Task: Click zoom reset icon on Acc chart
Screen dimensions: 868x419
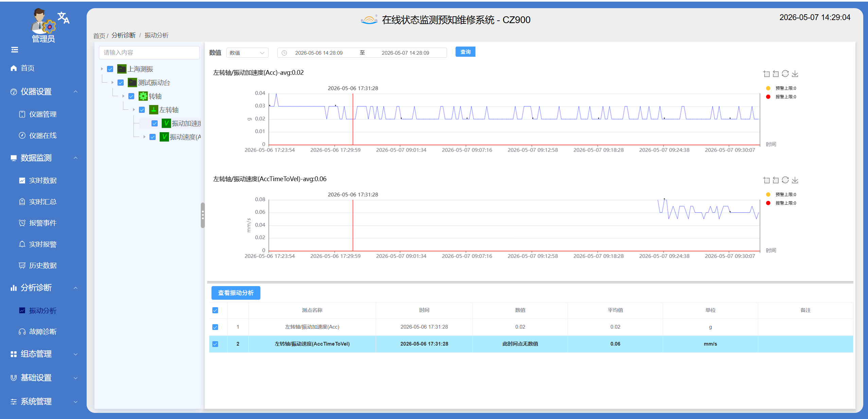Action: click(x=776, y=73)
